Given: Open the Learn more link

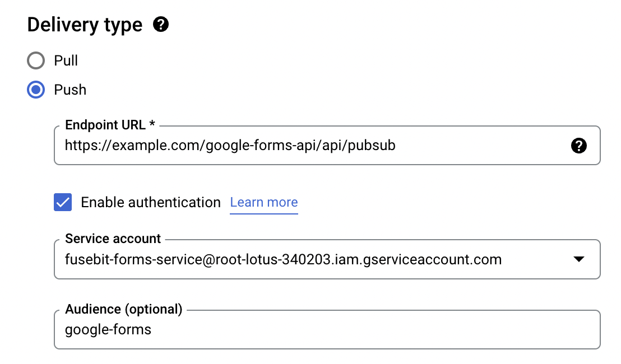Looking at the screenshot, I should pos(264,202).
